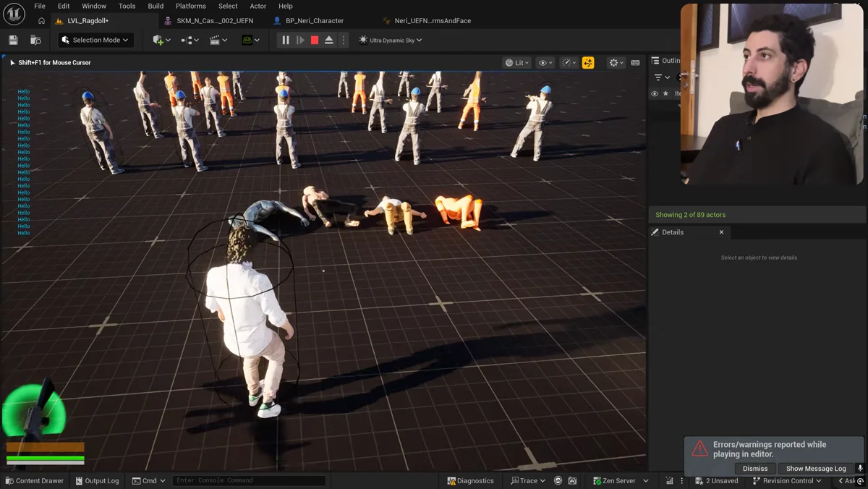Close the Details panel tab

click(721, 232)
